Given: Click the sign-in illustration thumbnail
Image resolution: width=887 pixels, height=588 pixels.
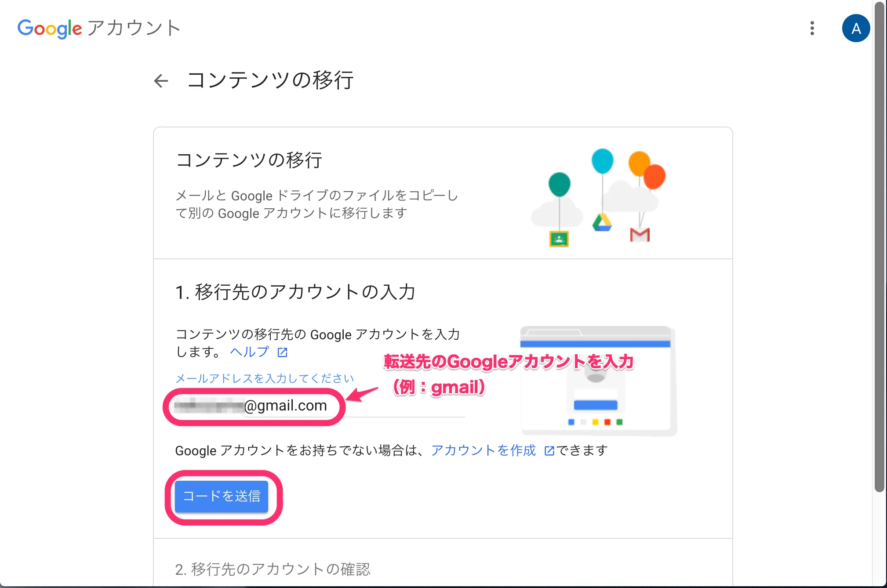Looking at the screenshot, I should pyautogui.click(x=597, y=381).
